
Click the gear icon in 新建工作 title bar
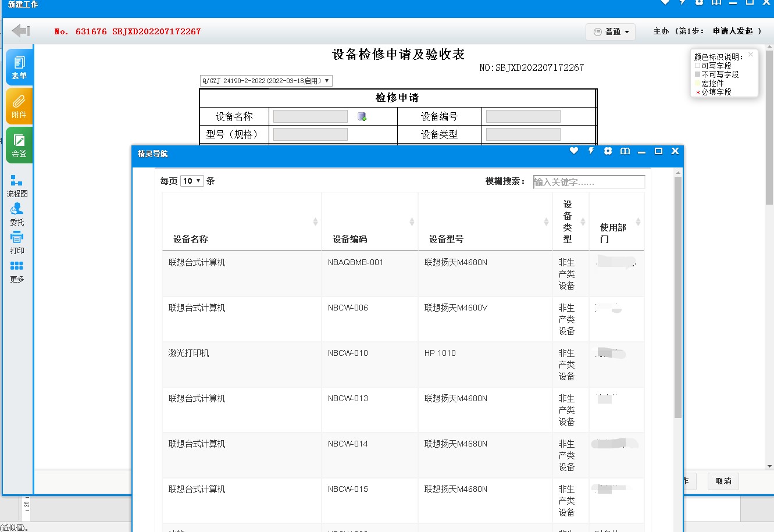coord(700,2)
